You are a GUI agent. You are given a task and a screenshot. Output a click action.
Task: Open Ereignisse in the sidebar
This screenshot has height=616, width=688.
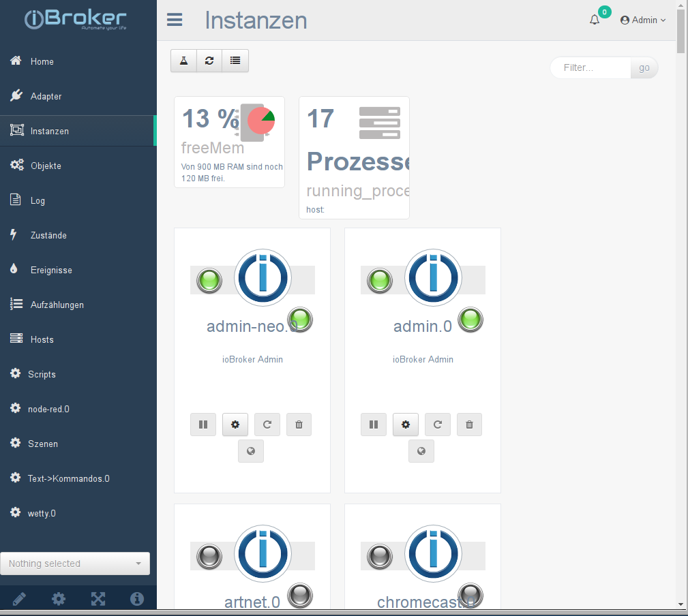(x=78, y=270)
